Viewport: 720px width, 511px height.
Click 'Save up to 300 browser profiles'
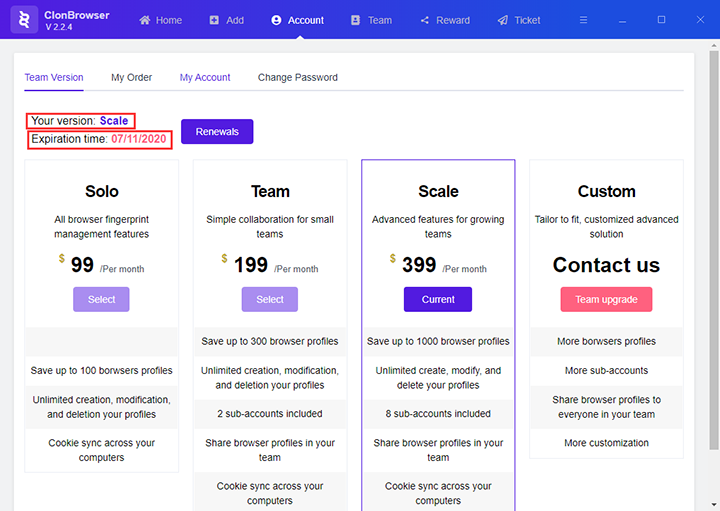click(270, 341)
